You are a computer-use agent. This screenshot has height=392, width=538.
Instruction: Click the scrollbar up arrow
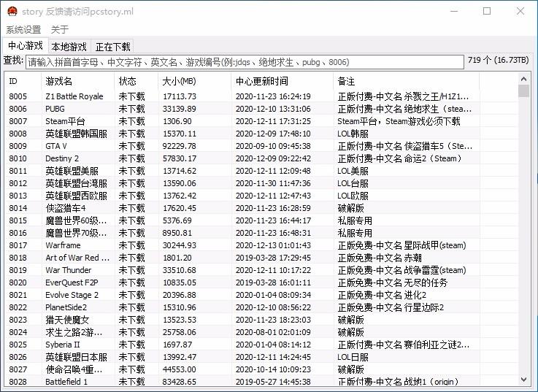pos(523,79)
